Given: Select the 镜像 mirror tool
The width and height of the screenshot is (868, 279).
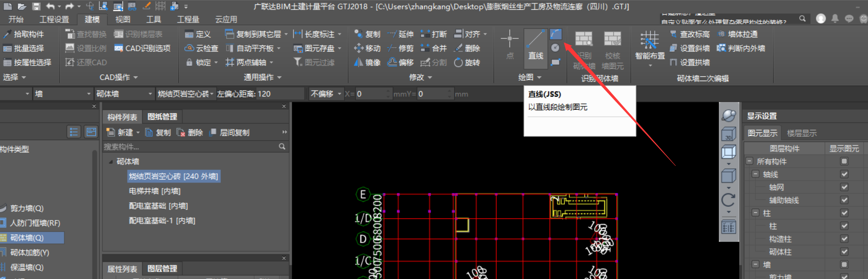Looking at the screenshot, I should point(367,62).
